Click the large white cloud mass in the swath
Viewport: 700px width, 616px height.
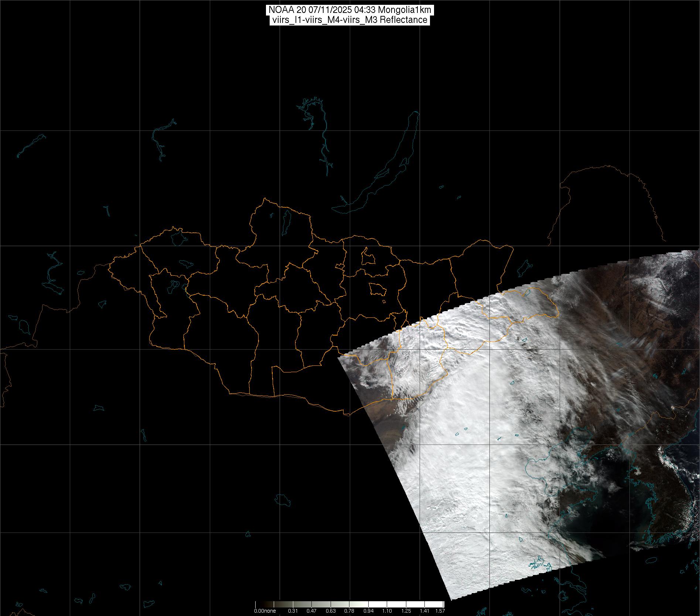[x=462, y=462]
